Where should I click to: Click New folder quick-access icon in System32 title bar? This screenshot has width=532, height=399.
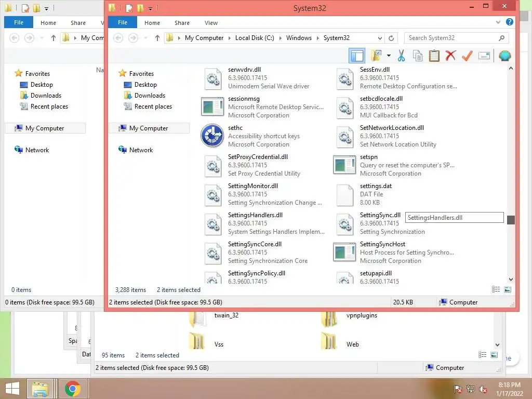[140, 8]
